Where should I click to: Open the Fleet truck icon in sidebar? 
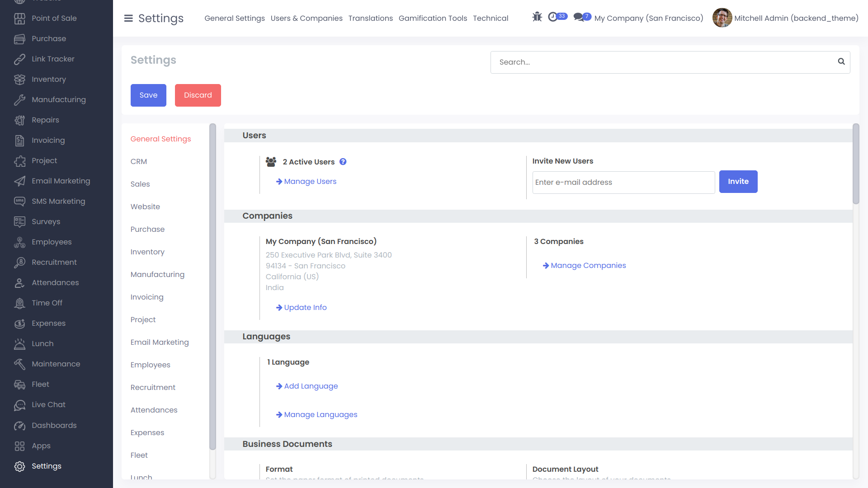pos(19,385)
